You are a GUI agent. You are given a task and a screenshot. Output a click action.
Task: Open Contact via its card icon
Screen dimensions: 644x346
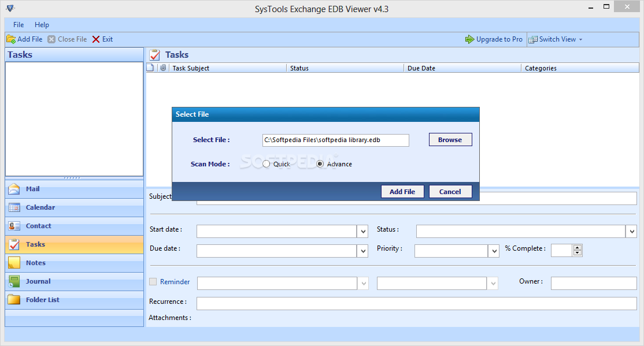(14, 226)
